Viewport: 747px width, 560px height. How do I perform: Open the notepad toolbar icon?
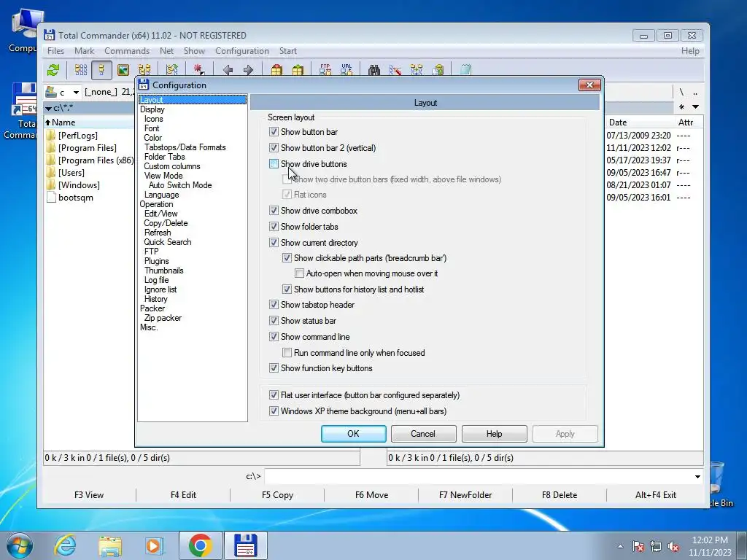(x=465, y=70)
